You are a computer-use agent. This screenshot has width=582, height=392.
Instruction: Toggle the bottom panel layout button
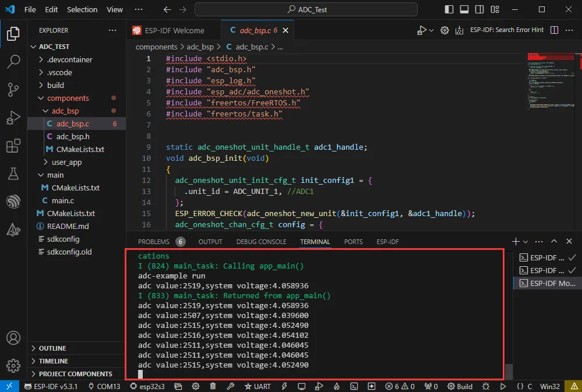[x=464, y=9]
